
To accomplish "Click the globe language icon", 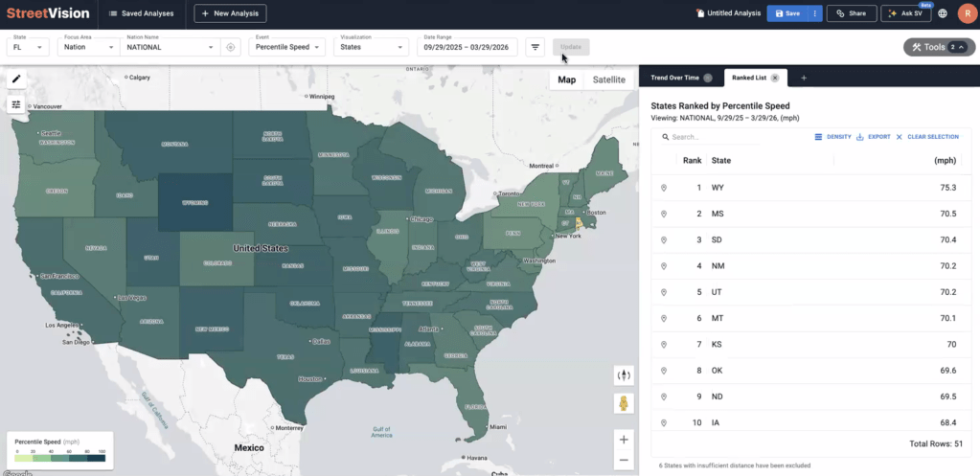I will (943, 13).
